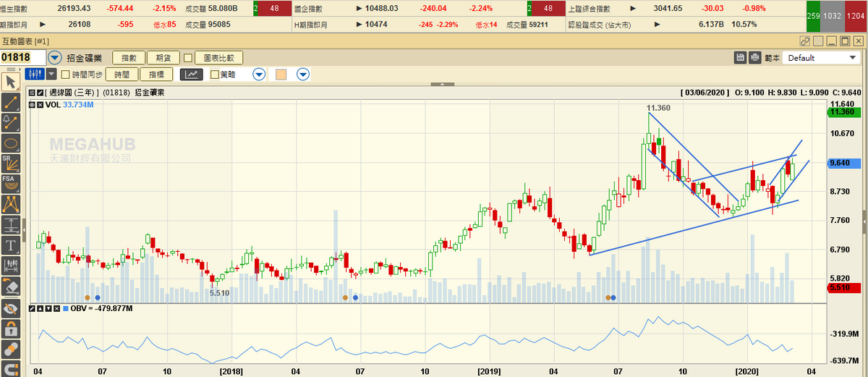Enable 時間同步 time sync checkbox
Screen dimensions: 868x377
coord(65,74)
